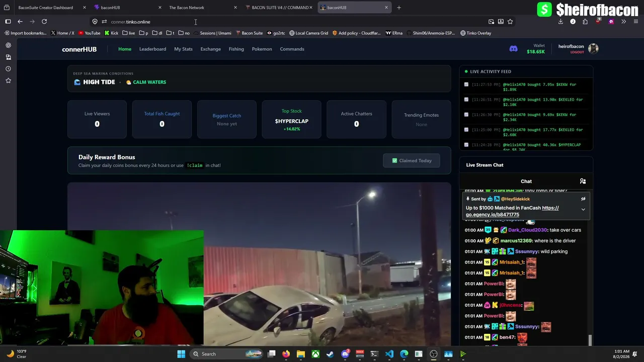
Task: Open the YouTube bookmark
Action: click(x=90, y=33)
